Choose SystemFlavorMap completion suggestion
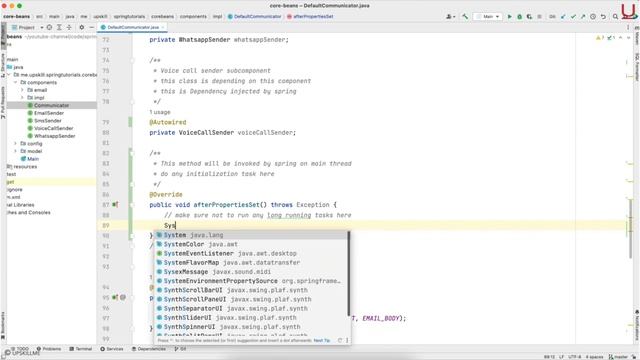Viewport: 640px width, 360px height. (251, 262)
